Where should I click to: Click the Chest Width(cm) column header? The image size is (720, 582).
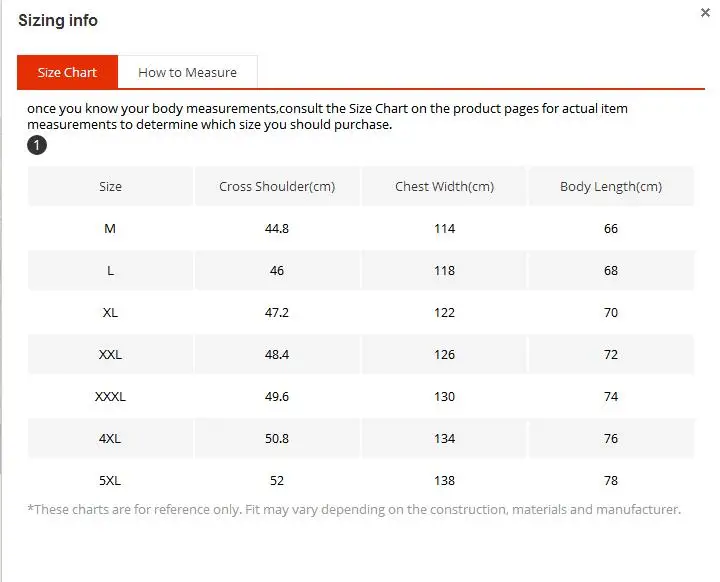click(444, 186)
